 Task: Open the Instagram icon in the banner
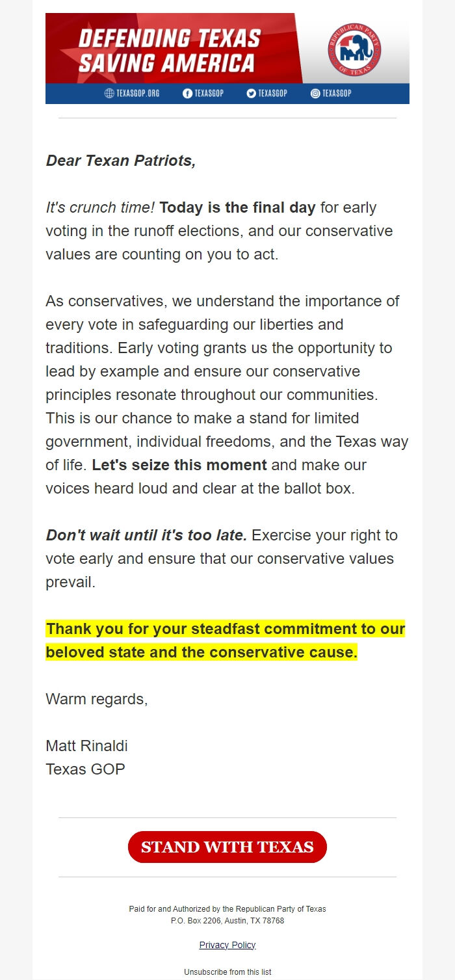[x=315, y=94]
